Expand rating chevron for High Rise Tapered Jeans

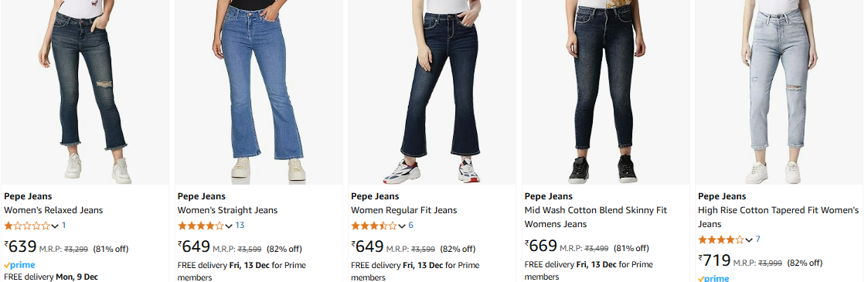(749, 240)
